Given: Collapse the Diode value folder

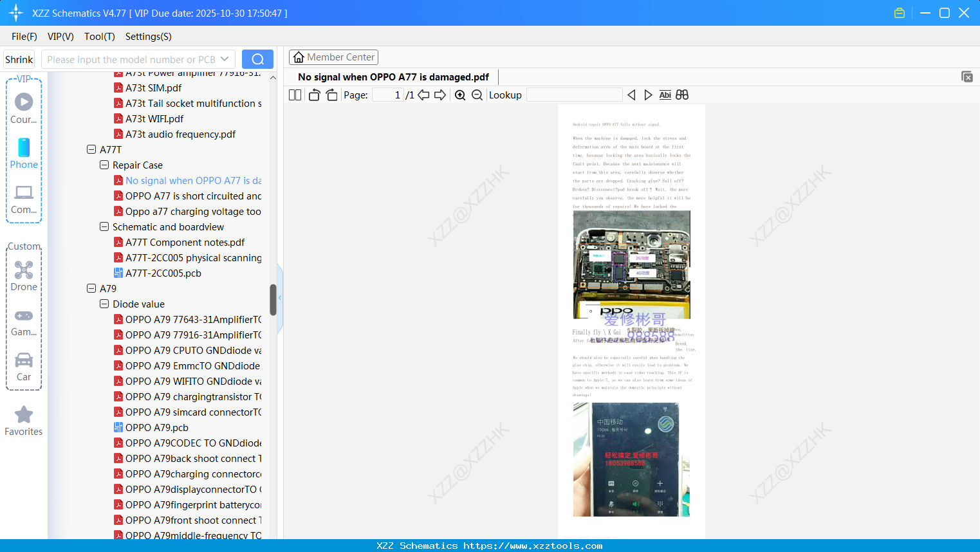Looking at the screenshot, I should coord(104,304).
